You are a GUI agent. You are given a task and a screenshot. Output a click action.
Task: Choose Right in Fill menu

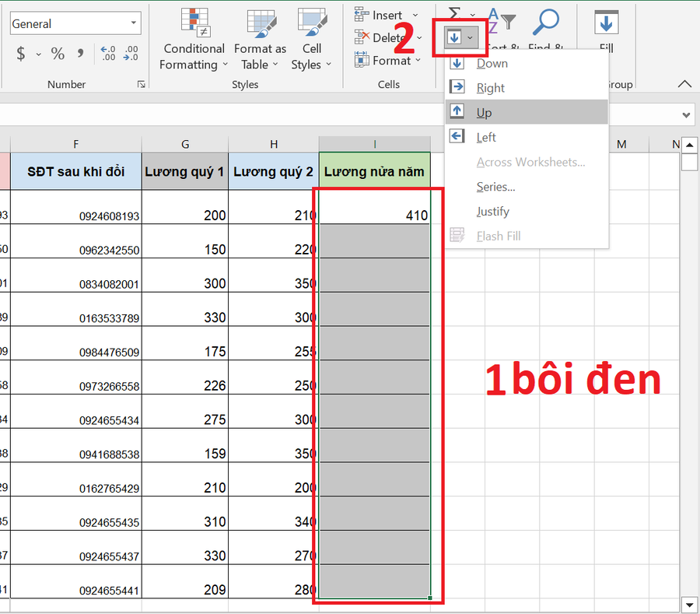pyautogui.click(x=527, y=87)
